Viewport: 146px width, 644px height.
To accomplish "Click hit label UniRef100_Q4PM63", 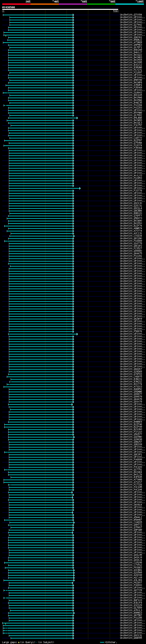I will click(131, 45).
